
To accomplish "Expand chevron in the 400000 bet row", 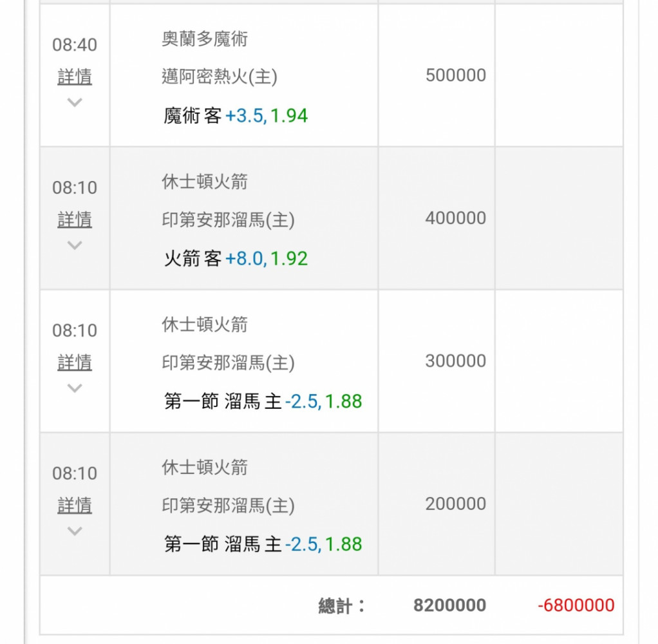I will (75, 245).
